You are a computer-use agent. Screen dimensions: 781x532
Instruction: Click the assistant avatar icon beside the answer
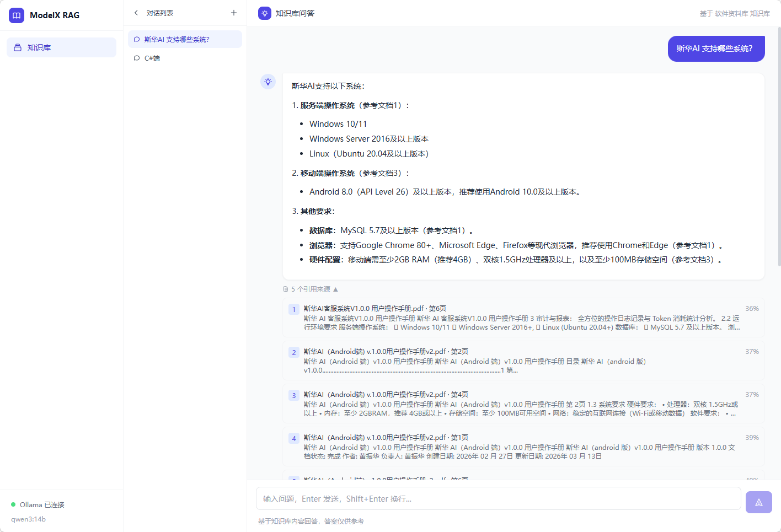click(268, 82)
